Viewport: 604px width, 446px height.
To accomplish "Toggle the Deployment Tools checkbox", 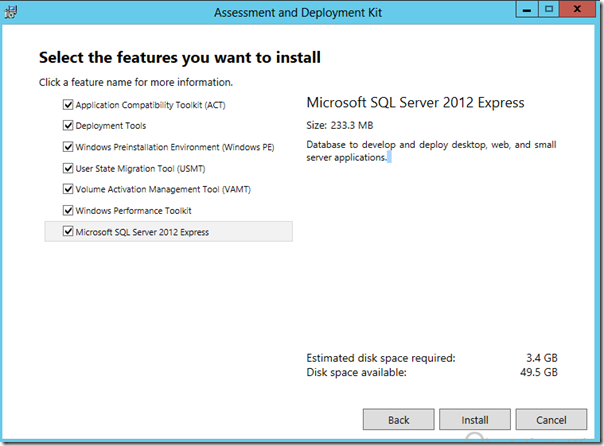I will (x=68, y=126).
